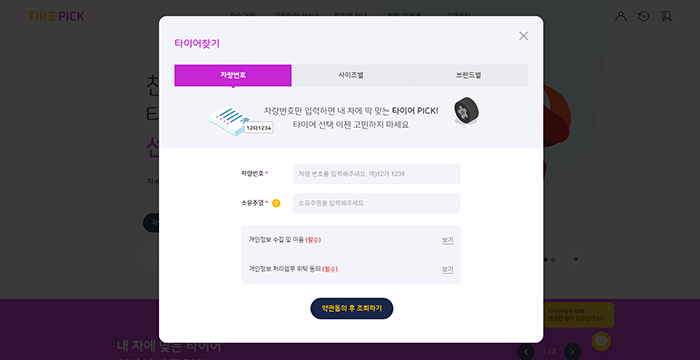Open the user account profile icon
700x360 pixels.
pos(621,16)
